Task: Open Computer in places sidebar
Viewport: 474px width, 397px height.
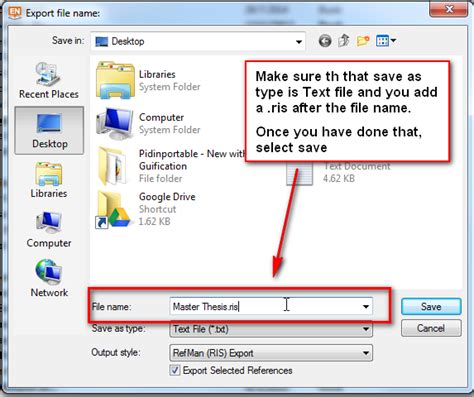Action: 49,230
